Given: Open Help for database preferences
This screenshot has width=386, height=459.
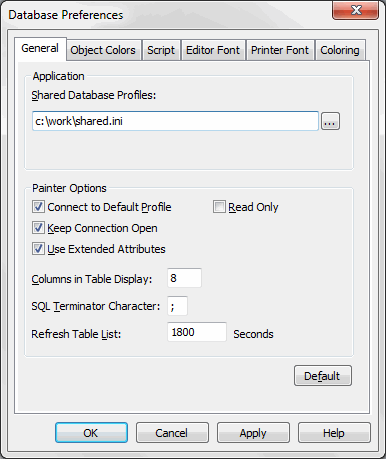Looking at the screenshot, I should (x=334, y=433).
